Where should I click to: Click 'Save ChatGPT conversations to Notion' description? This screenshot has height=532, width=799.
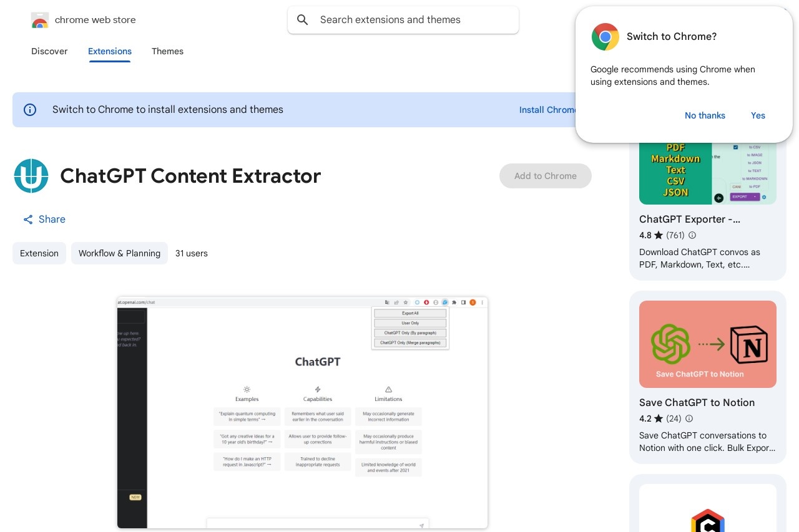pyautogui.click(x=707, y=442)
